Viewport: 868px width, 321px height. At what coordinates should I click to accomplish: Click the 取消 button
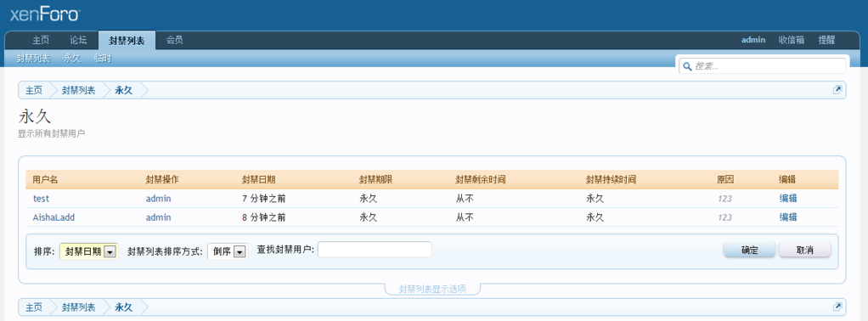pyautogui.click(x=805, y=251)
